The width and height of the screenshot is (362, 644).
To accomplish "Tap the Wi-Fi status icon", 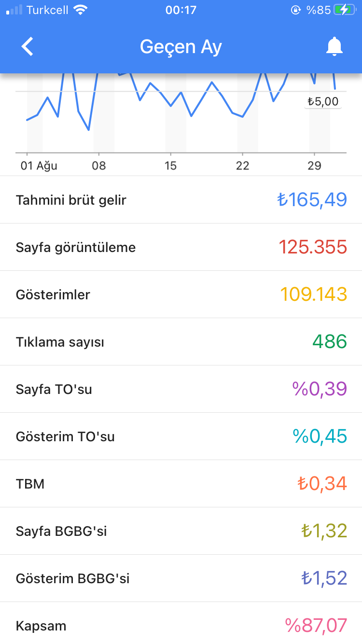I will (81, 10).
